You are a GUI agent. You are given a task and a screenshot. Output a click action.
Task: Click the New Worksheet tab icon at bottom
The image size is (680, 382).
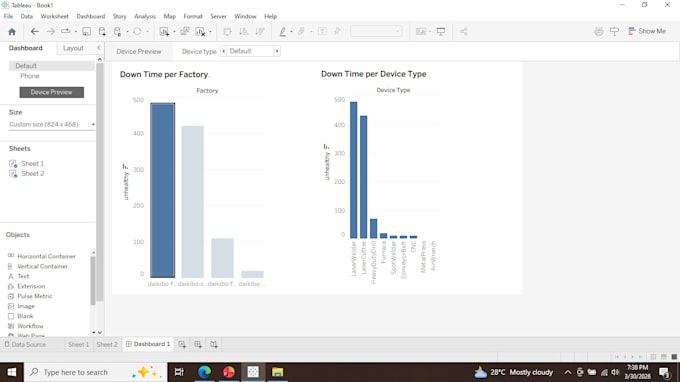point(182,344)
